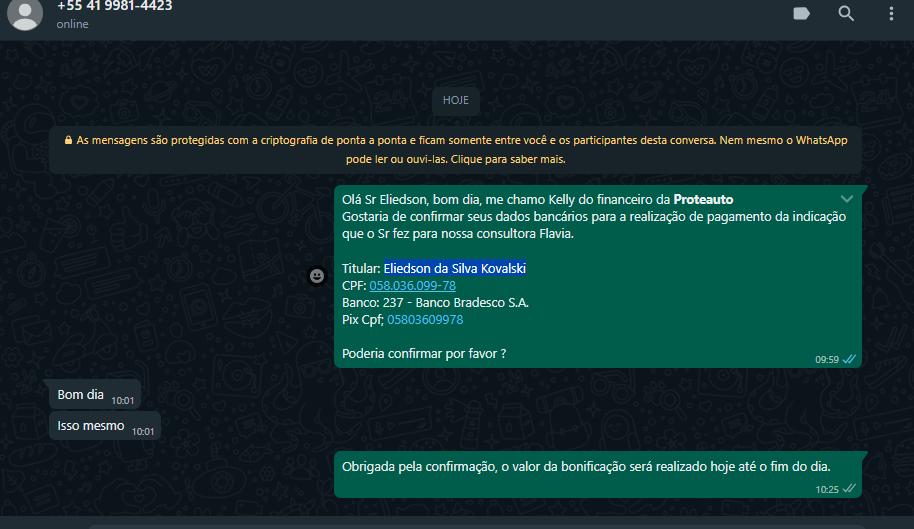Open the three-dot chat menu
The height and width of the screenshot is (529, 914).
tap(891, 13)
